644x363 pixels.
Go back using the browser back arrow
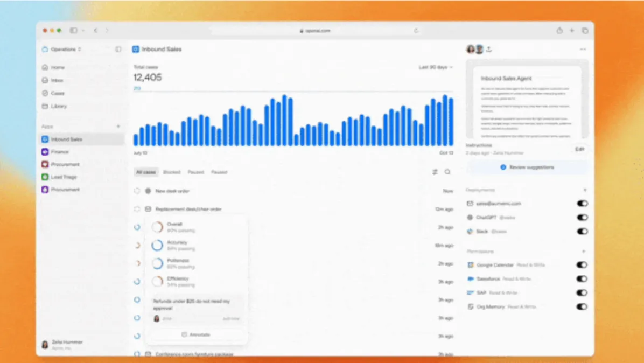(96, 30)
